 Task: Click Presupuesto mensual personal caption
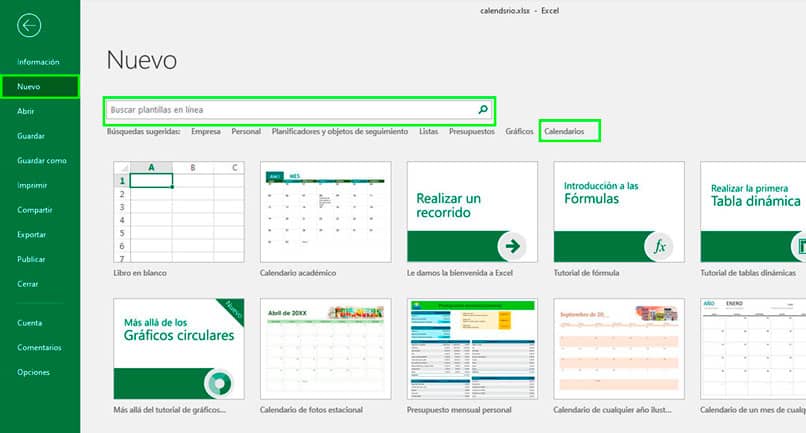click(459, 410)
